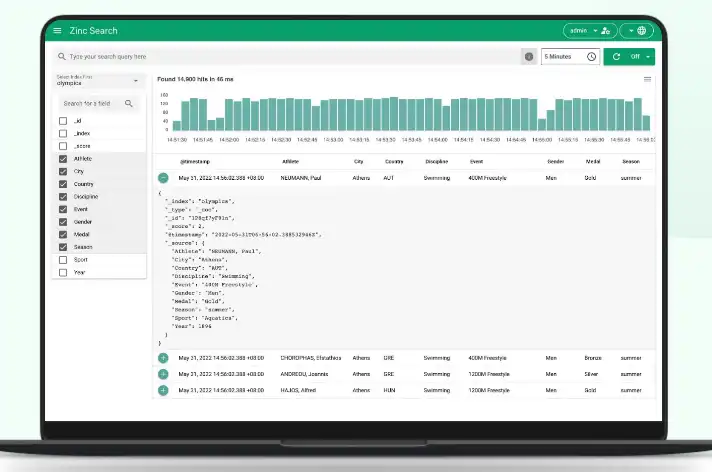Open the admin user dropdown
Screen dimensions: 712x472
point(590,31)
